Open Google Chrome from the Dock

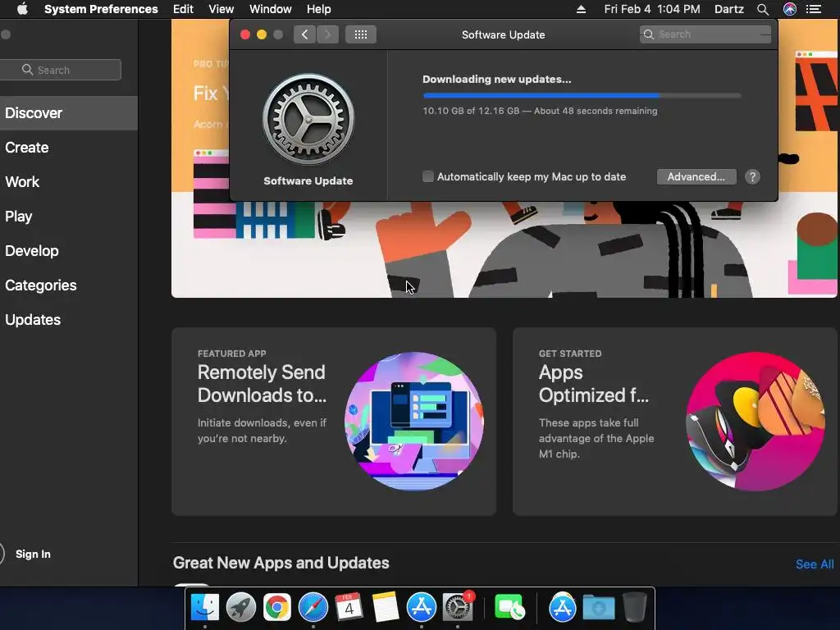click(277, 608)
